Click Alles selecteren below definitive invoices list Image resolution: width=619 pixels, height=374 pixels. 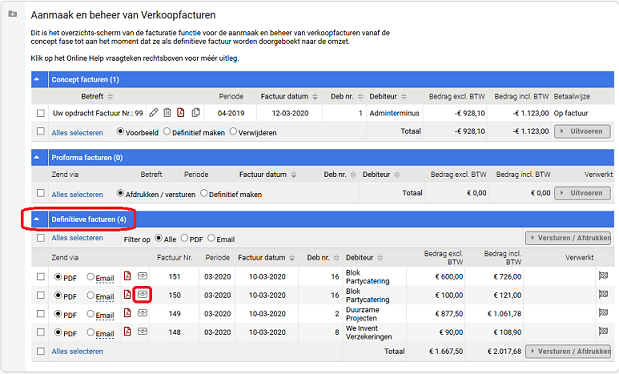pyautogui.click(x=77, y=351)
